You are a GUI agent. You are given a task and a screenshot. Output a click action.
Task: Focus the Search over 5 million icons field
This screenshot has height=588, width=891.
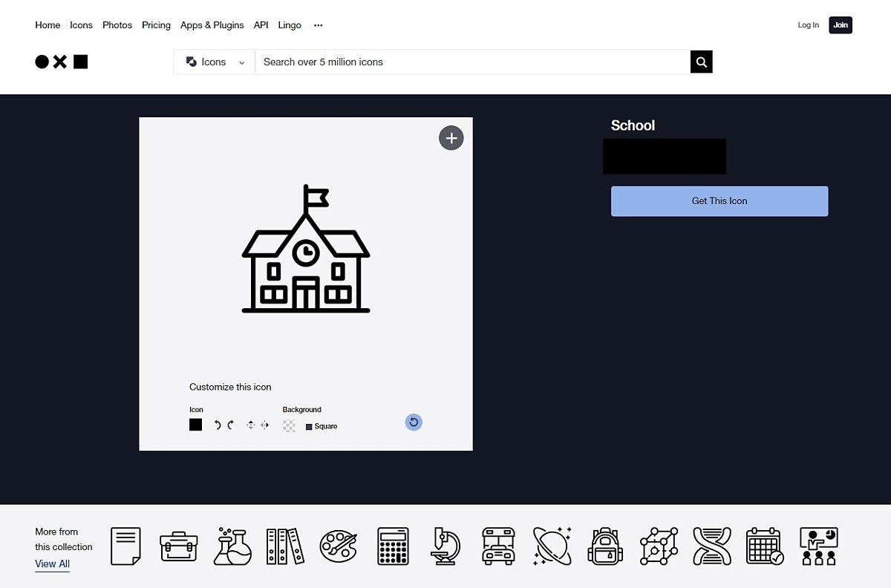click(472, 62)
